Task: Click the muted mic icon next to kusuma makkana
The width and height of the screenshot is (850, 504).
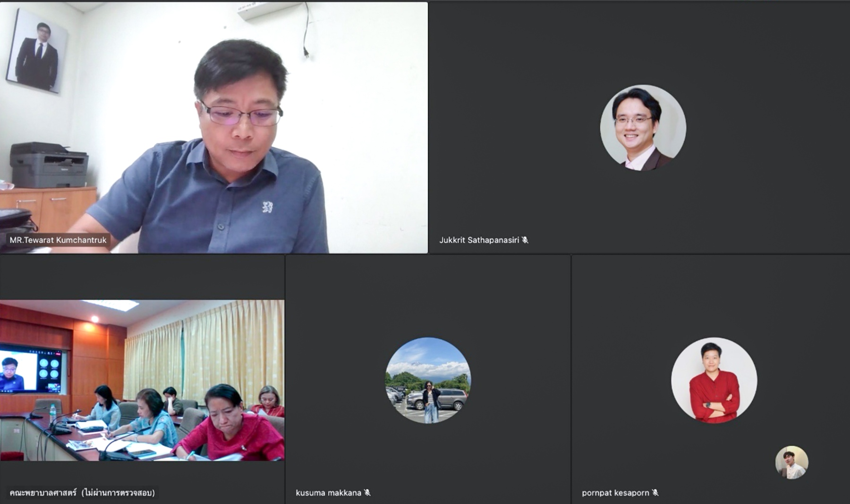Action: (367, 493)
